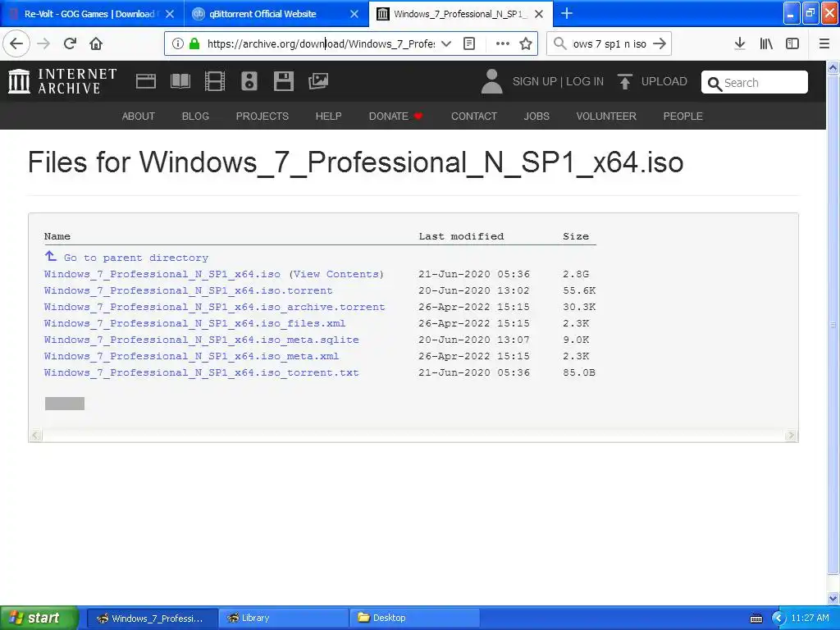The height and width of the screenshot is (630, 840).
Task: Open the JOBS menu item
Action: [x=536, y=116]
